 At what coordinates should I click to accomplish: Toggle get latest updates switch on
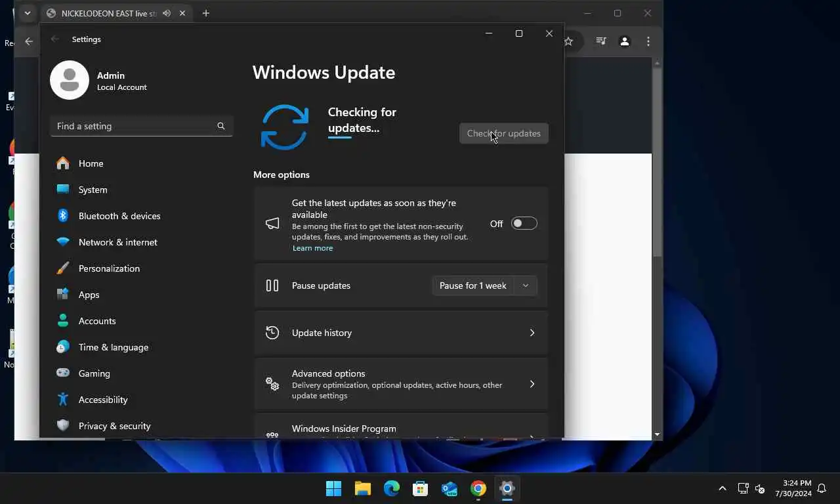(x=524, y=224)
